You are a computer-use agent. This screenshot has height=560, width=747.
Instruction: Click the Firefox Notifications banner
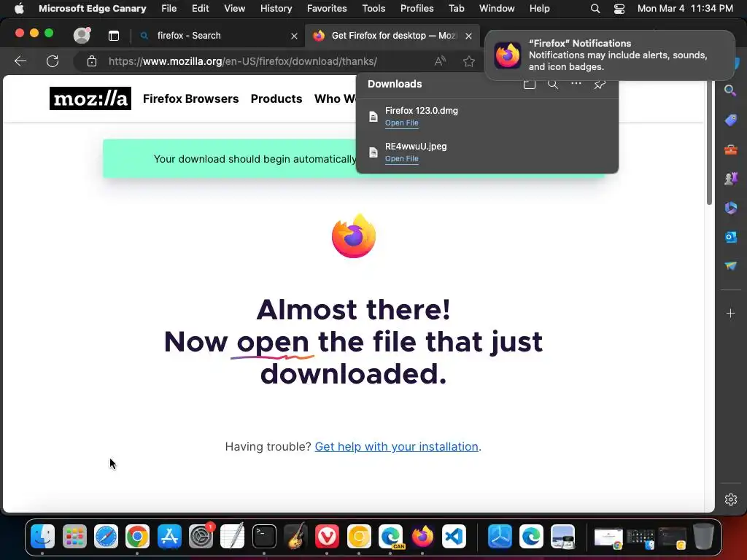click(x=609, y=55)
